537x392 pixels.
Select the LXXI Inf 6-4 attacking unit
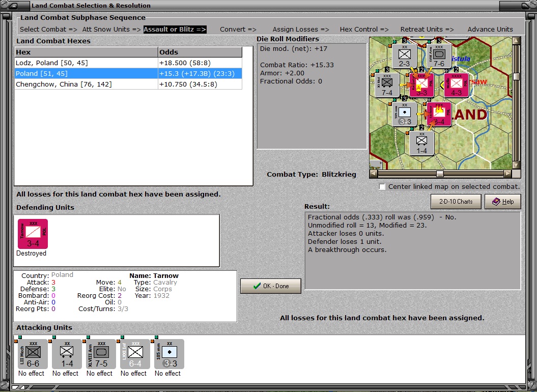[x=135, y=354]
